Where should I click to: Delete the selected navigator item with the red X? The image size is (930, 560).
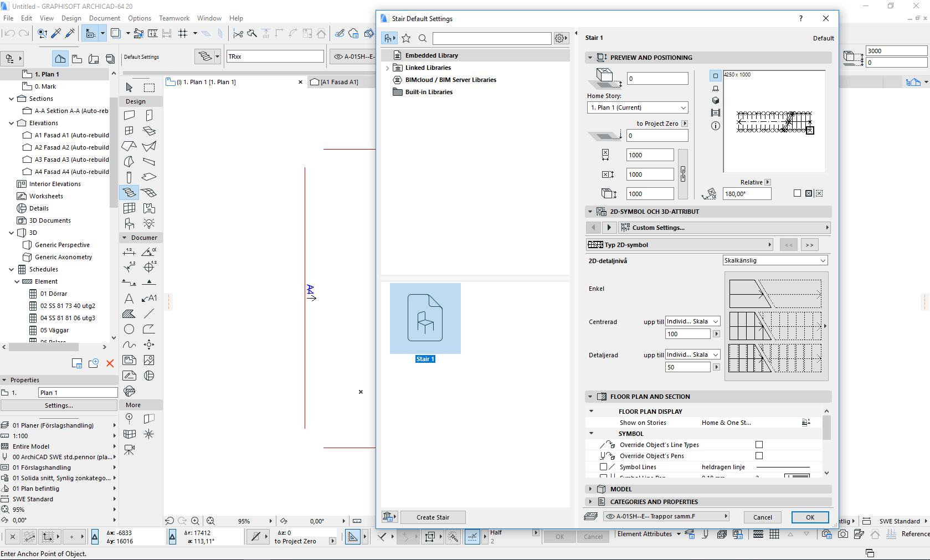(110, 363)
